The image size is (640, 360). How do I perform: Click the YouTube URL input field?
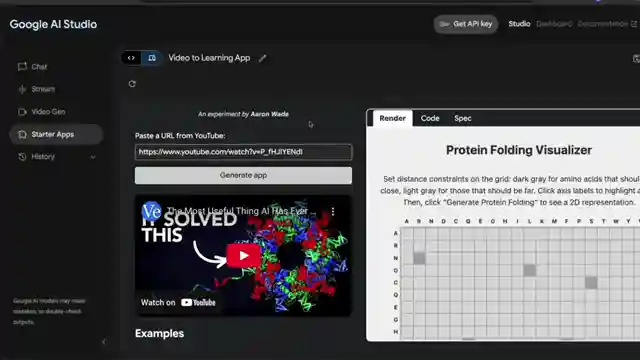tap(243, 152)
